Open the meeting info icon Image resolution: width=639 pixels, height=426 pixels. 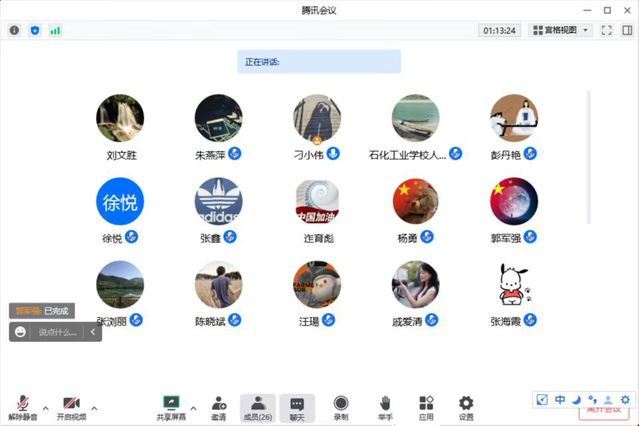[x=14, y=31]
